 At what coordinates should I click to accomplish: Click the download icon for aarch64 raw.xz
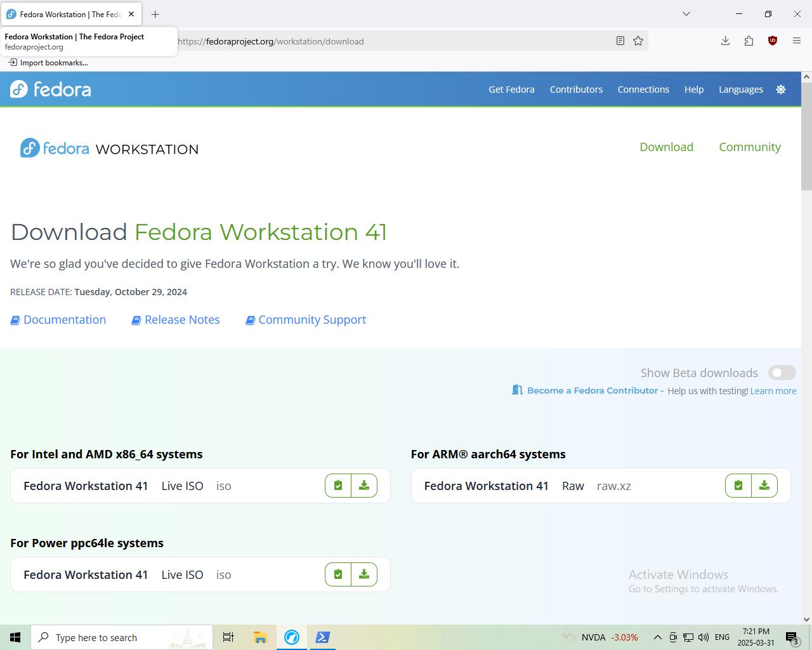[764, 486]
